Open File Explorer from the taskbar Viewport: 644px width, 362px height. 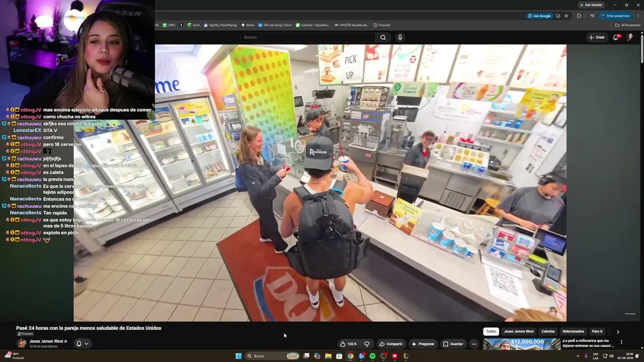point(328,356)
